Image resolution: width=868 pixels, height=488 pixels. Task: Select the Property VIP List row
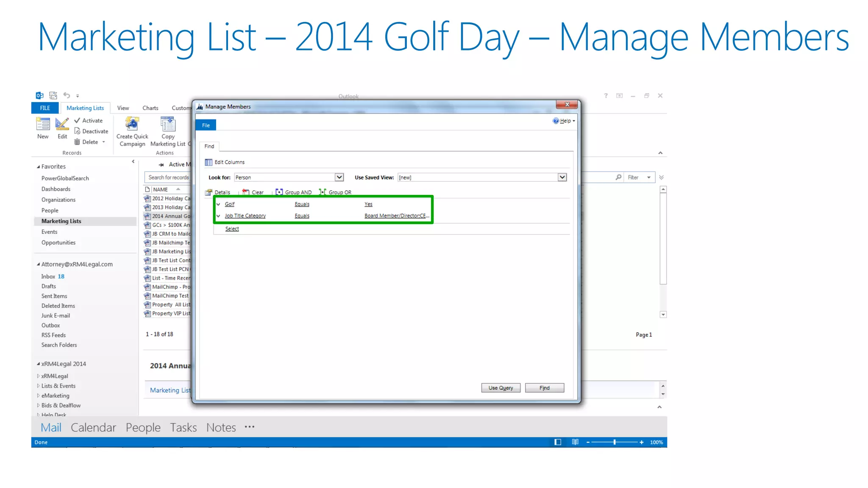[x=167, y=313]
